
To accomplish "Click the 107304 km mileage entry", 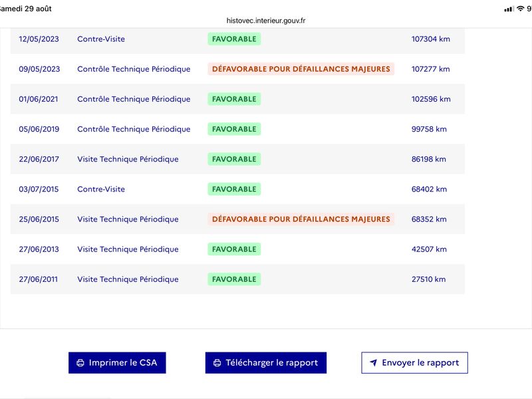I will click(x=430, y=39).
